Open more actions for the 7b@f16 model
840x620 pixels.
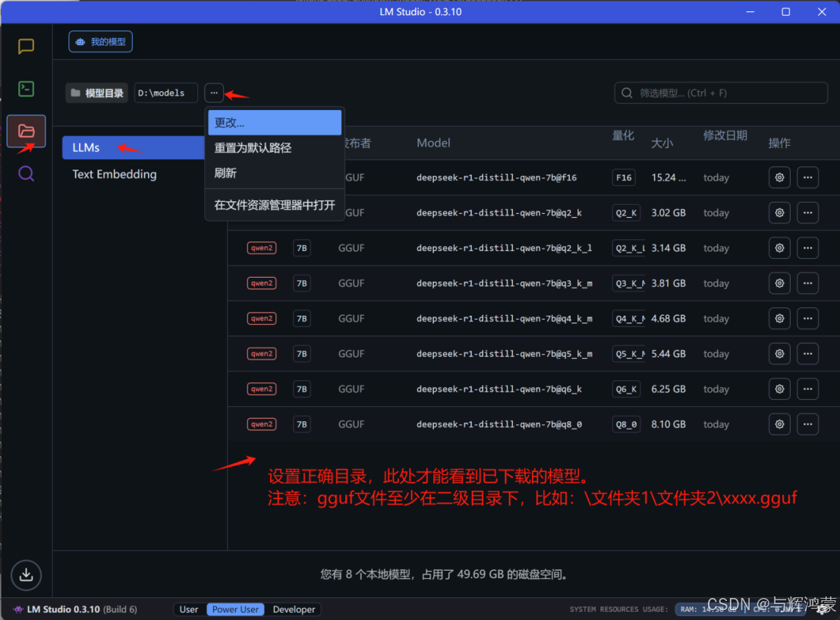click(x=807, y=178)
